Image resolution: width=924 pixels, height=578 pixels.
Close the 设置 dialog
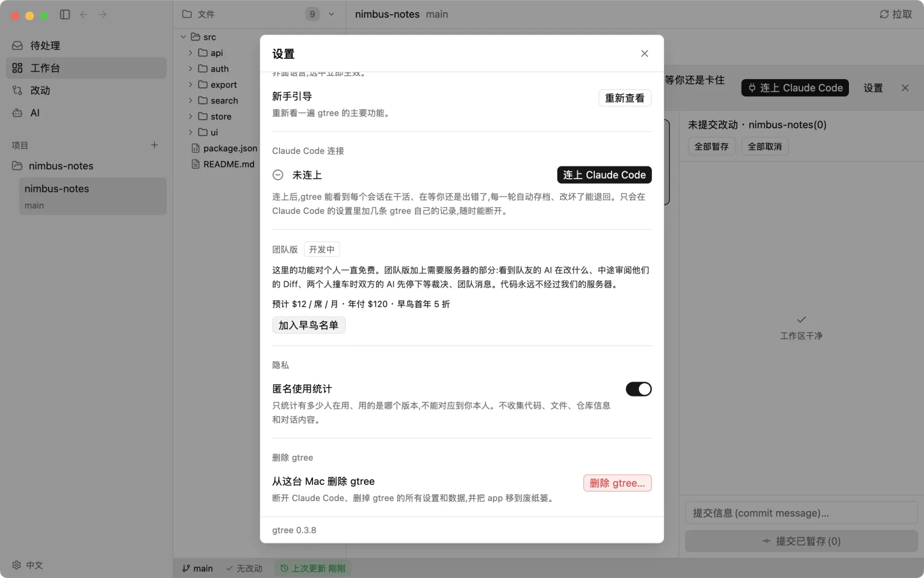tap(644, 54)
